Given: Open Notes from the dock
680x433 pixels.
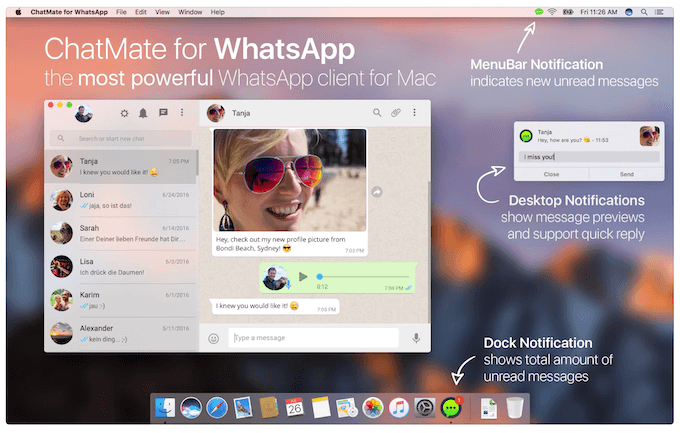Looking at the screenshot, I should [x=321, y=408].
